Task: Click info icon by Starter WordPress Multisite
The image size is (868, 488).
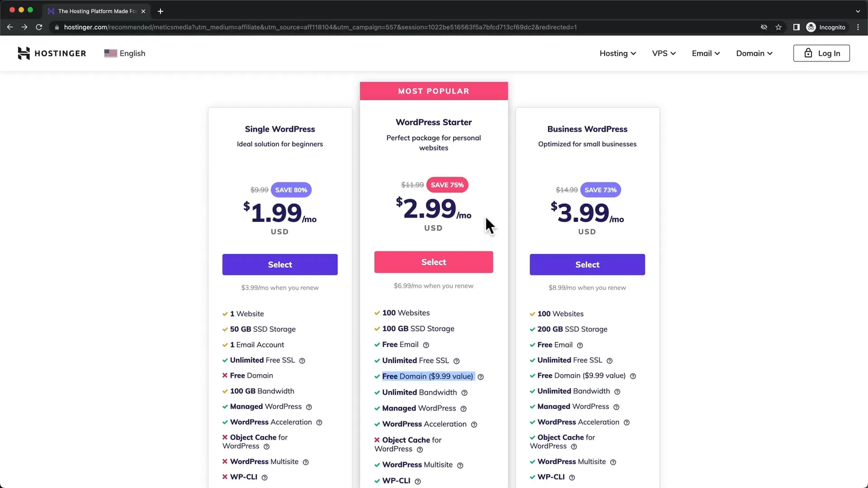Action: (x=460, y=465)
